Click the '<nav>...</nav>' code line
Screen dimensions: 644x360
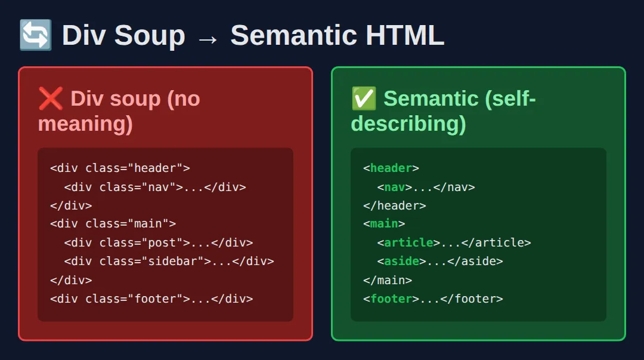click(426, 187)
